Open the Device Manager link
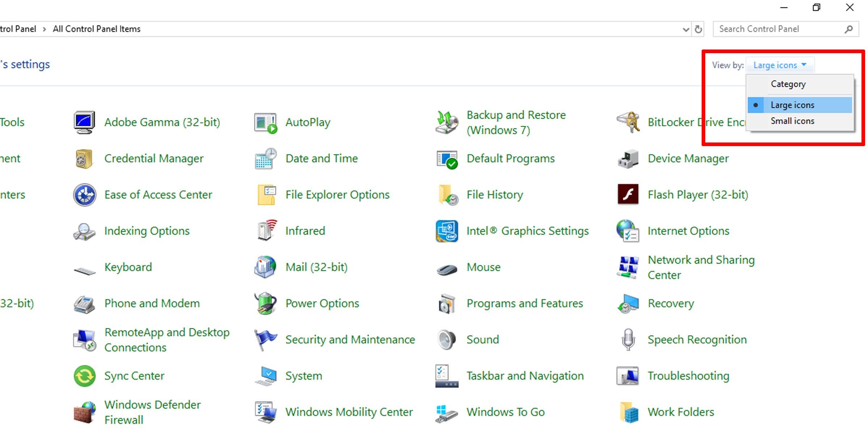 coord(688,158)
